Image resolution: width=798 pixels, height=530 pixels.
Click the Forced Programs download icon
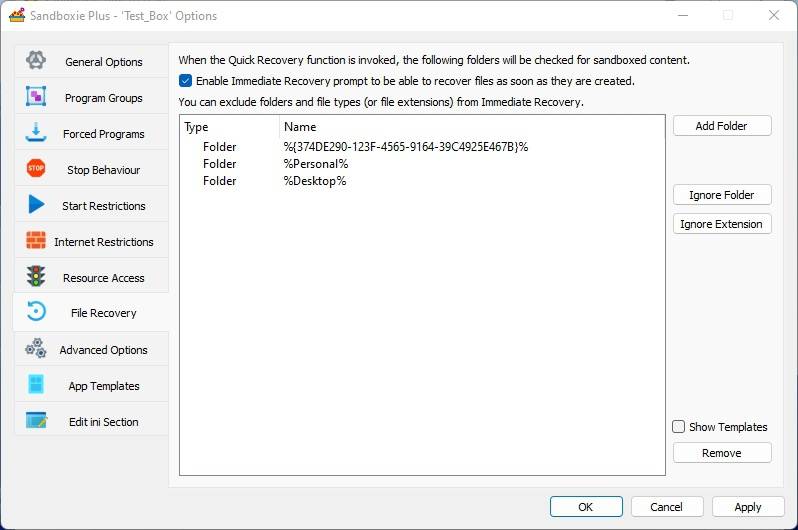[36, 132]
